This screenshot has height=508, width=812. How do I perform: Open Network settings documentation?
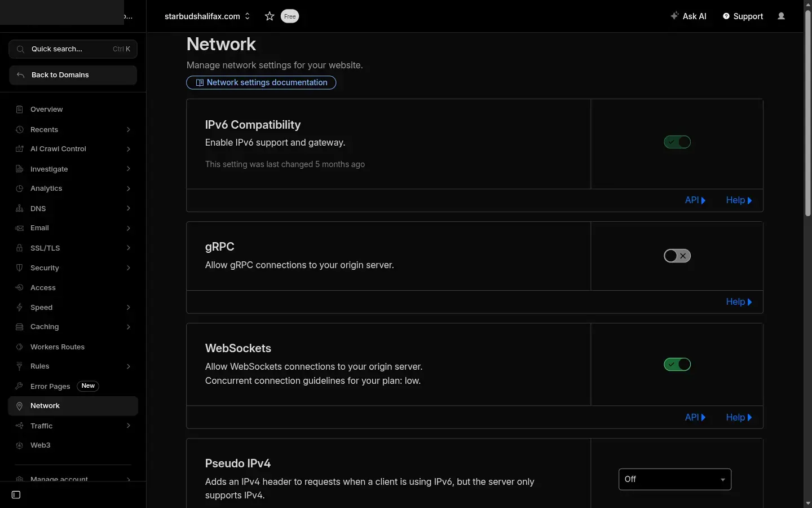(261, 82)
